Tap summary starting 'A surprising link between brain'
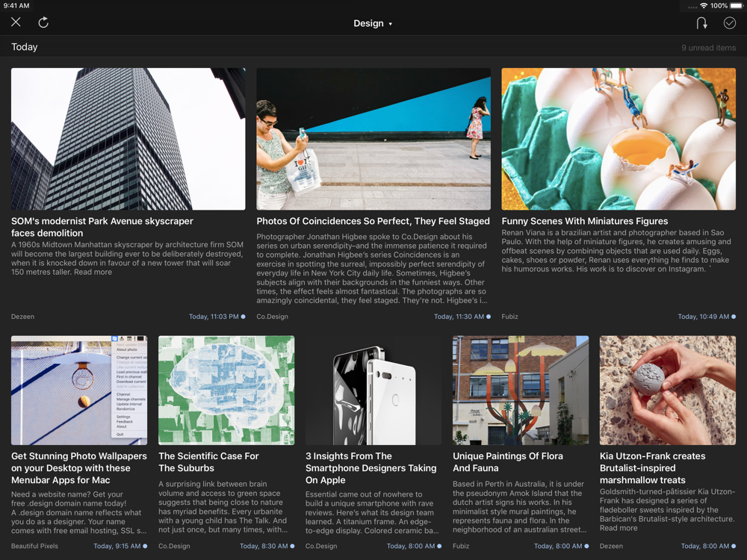Viewport: 747px width, 560px height. point(223,507)
